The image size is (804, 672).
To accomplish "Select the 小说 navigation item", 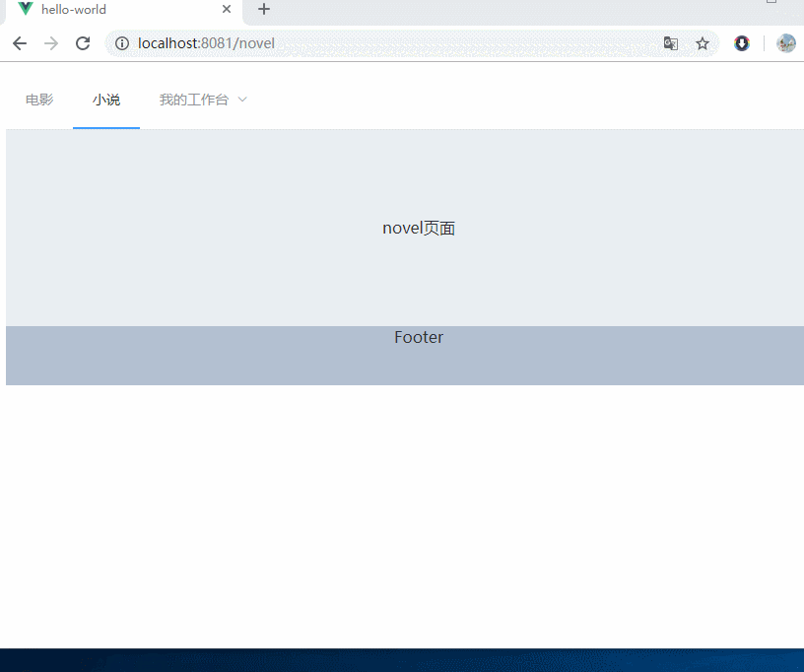I will coord(106,100).
